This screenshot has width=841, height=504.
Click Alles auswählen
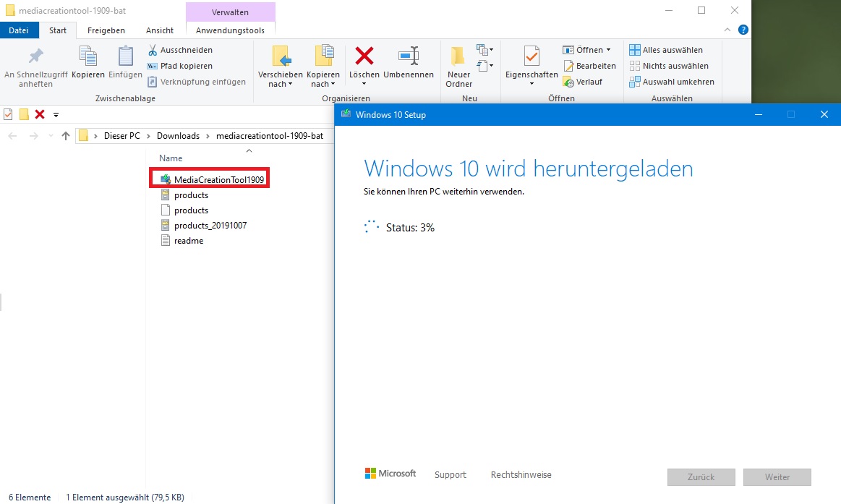665,50
